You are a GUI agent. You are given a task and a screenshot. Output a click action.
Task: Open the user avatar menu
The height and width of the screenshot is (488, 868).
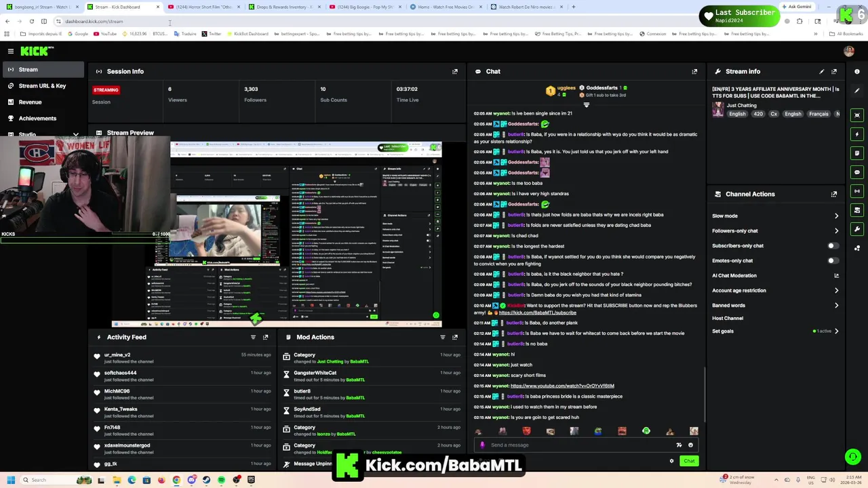tap(849, 51)
